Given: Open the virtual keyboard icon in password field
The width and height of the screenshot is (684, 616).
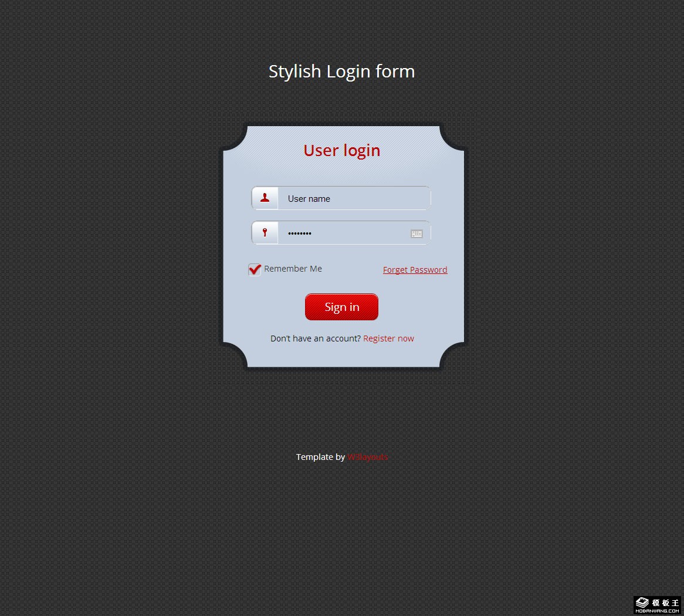Looking at the screenshot, I should (417, 233).
